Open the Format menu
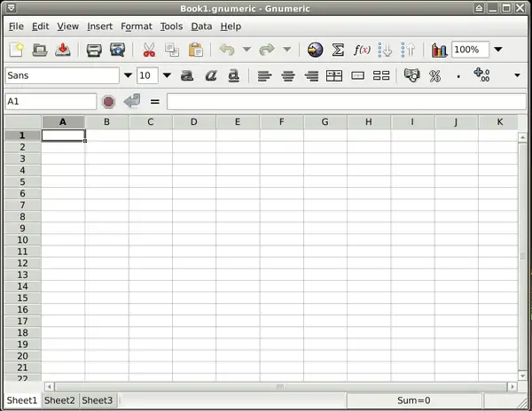 coord(137,27)
